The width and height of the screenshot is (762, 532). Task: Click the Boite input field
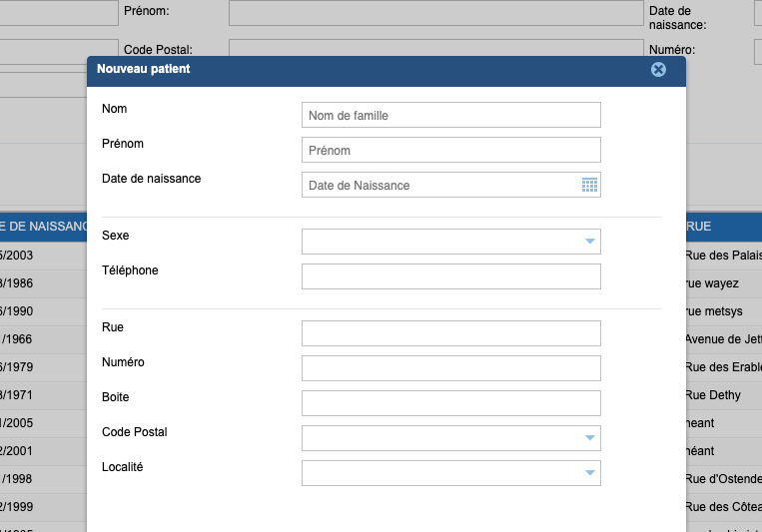pyautogui.click(x=451, y=403)
